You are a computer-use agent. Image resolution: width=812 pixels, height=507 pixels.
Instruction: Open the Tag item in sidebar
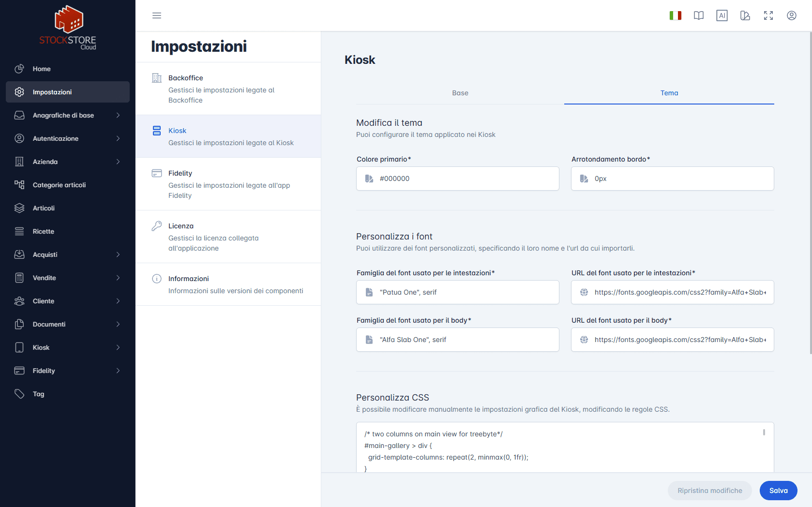(39, 394)
